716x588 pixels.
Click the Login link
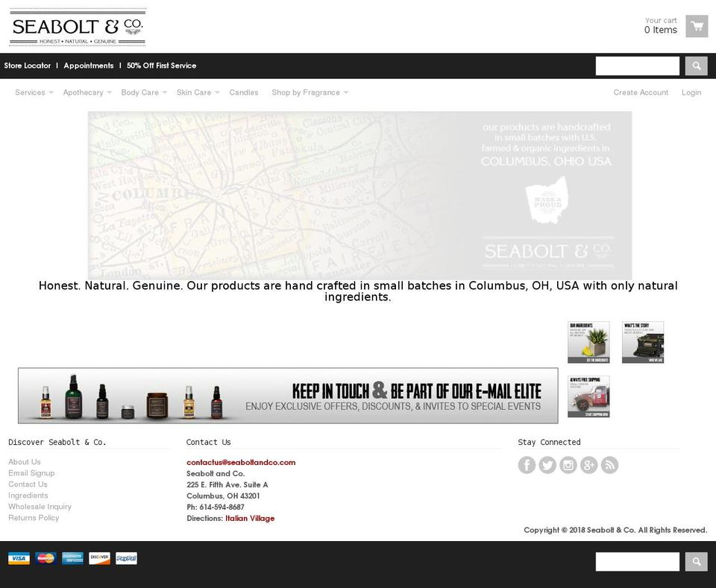(x=691, y=92)
